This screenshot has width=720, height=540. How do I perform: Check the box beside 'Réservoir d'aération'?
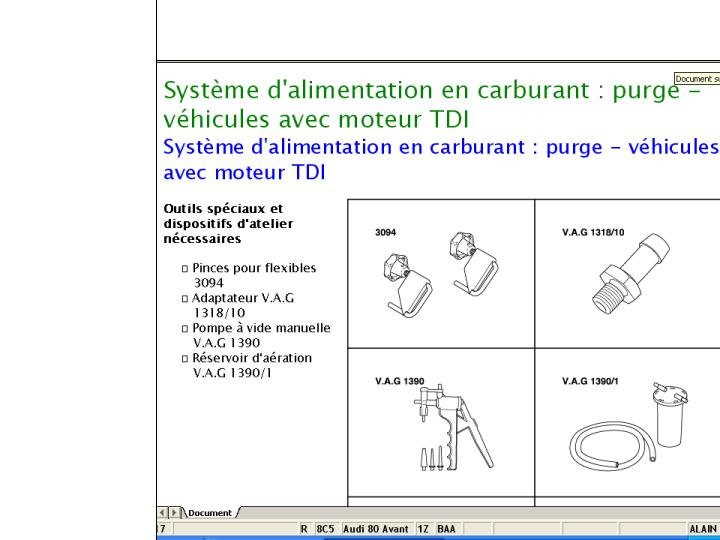pyautogui.click(x=185, y=359)
